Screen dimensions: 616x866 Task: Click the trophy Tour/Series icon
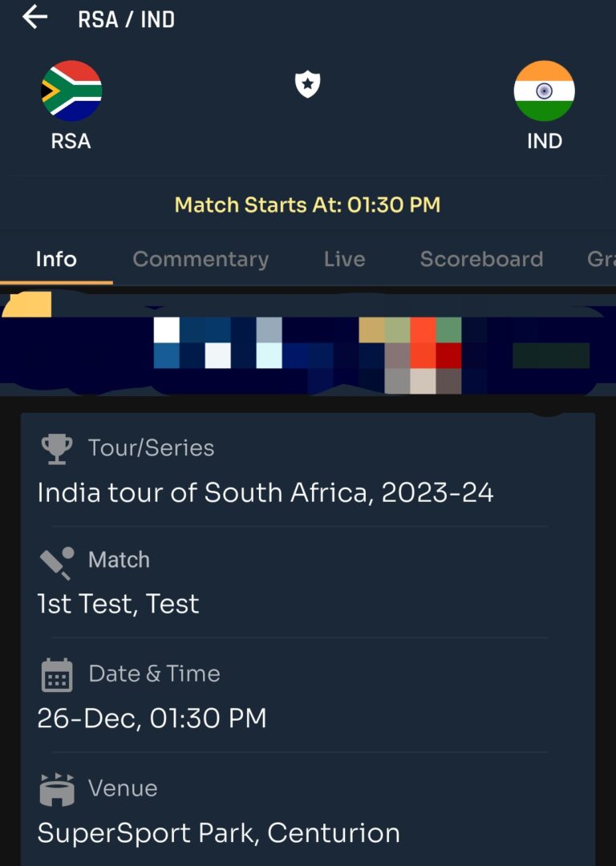pos(56,448)
